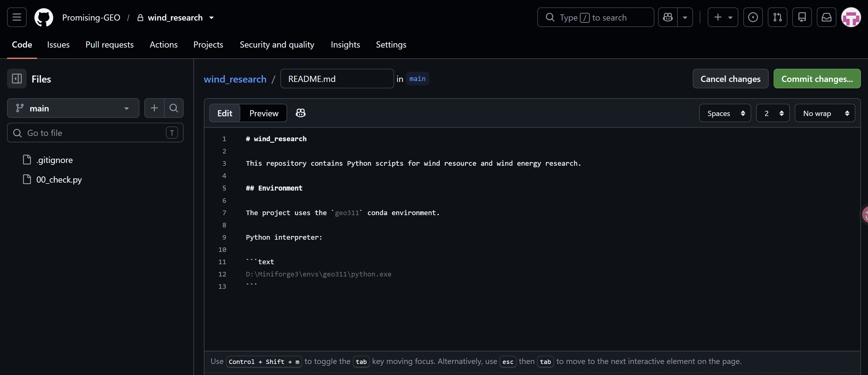Open the Projects tab
Viewport: 868px width, 375px height.
tap(208, 44)
